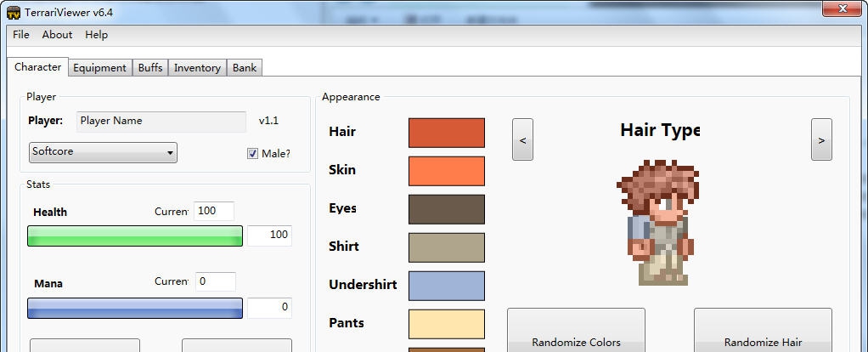Click the TerrariViewer app icon in title bar
This screenshot has width=868, height=352.
(14, 12)
